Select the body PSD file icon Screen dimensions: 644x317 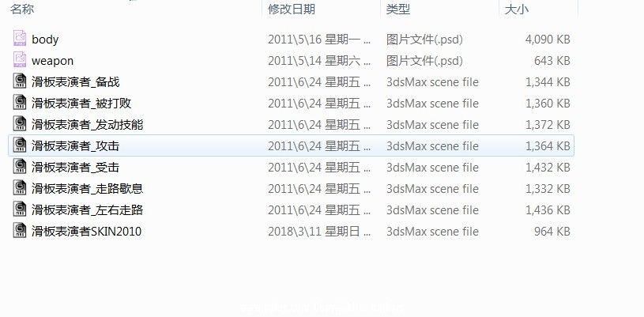(20, 39)
